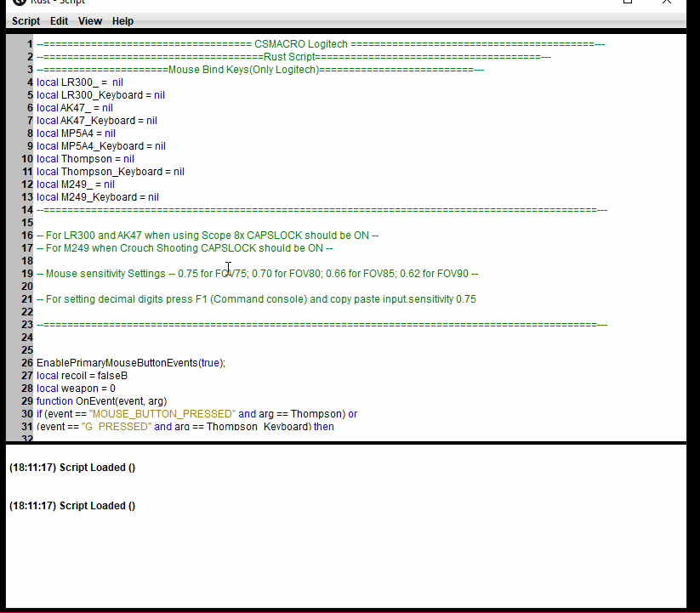Viewport: 700px width, 613px height.
Task: Click the 'Mouse Bind Keys(Only Logitech)' comment
Action: tap(260, 70)
